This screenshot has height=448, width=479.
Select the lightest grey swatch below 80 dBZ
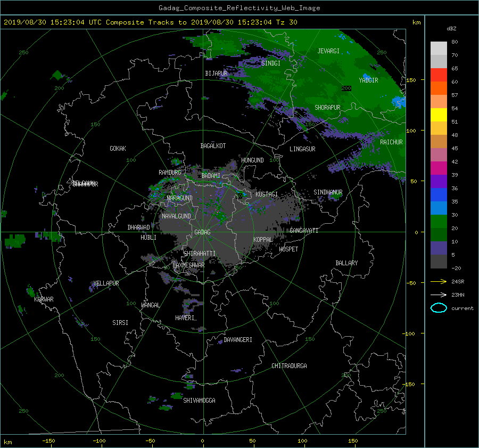439,48
